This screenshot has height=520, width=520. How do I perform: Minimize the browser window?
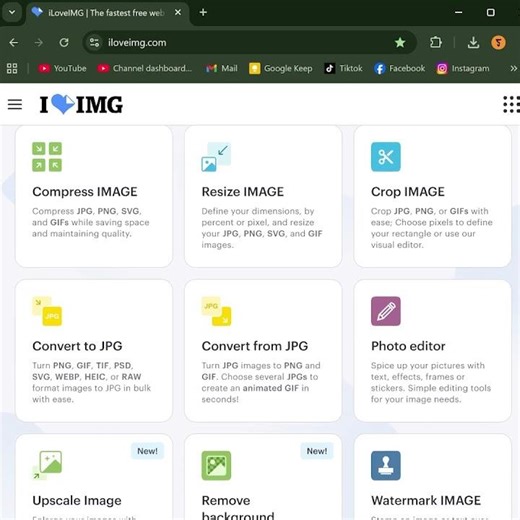coord(459,13)
